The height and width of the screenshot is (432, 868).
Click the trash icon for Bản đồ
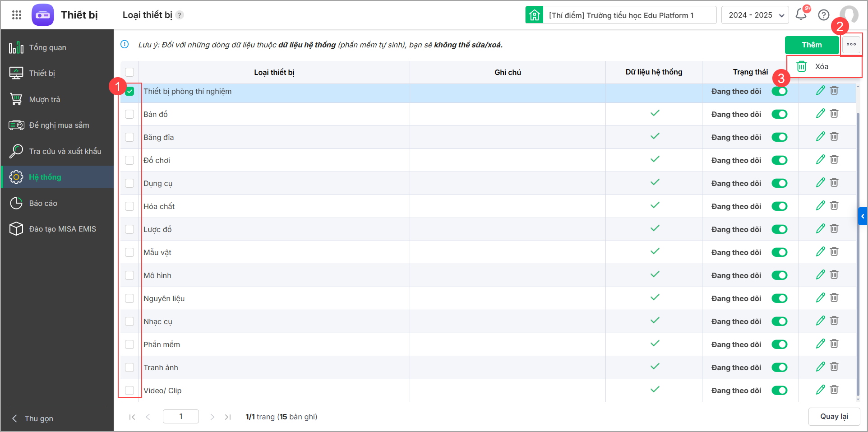[x=834, y=114]
